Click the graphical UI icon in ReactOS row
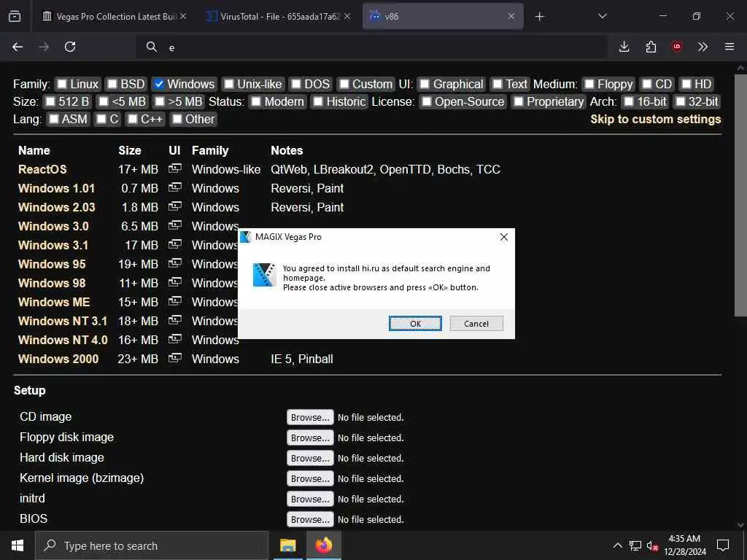 pos(175,168)
